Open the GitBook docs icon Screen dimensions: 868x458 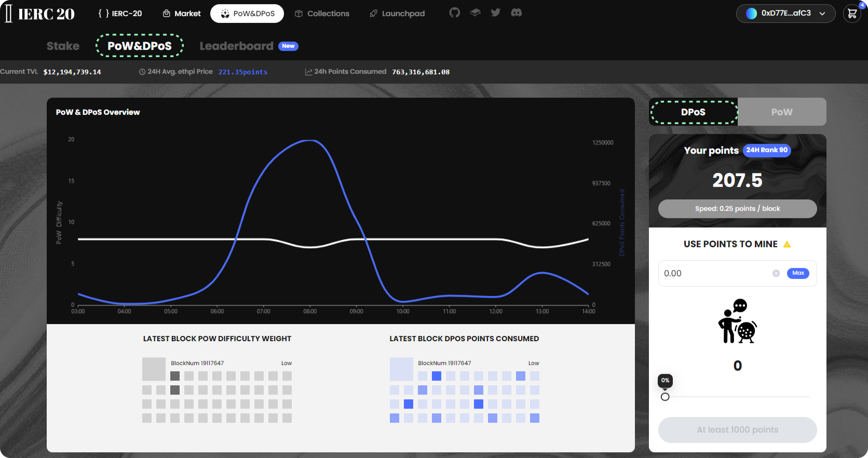475,13
